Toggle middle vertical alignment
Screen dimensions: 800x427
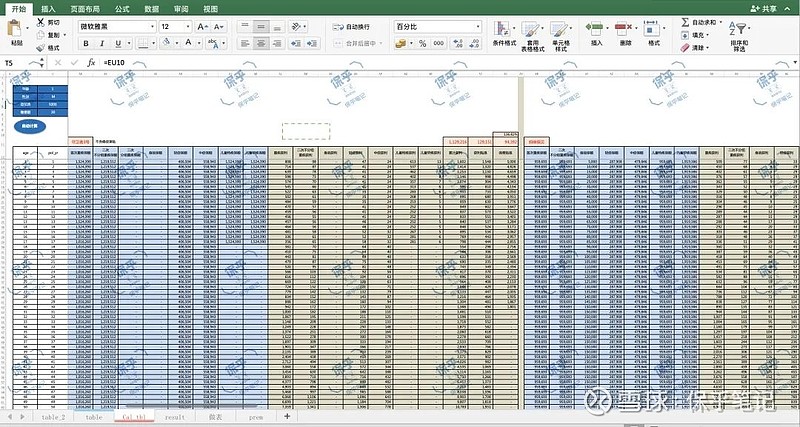click(261, 27)
